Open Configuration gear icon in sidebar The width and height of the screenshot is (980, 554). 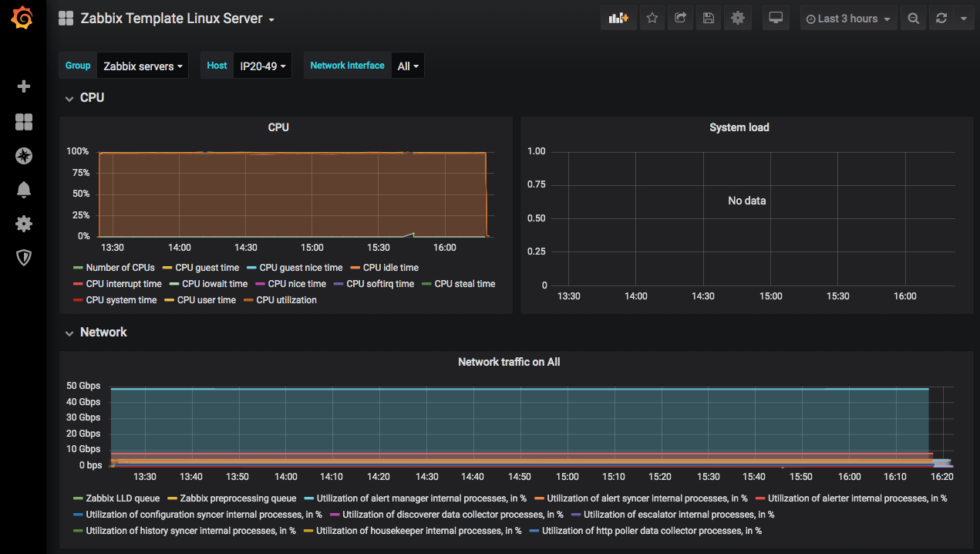click(24, 224)
